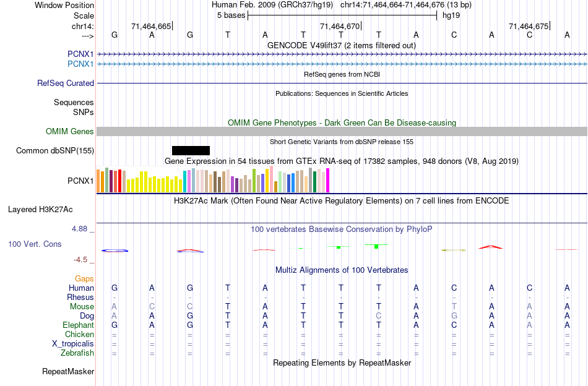Click the magenta last bar in GTEx chart
Screen dimensions: 588x386
click(x=328, y=181)
